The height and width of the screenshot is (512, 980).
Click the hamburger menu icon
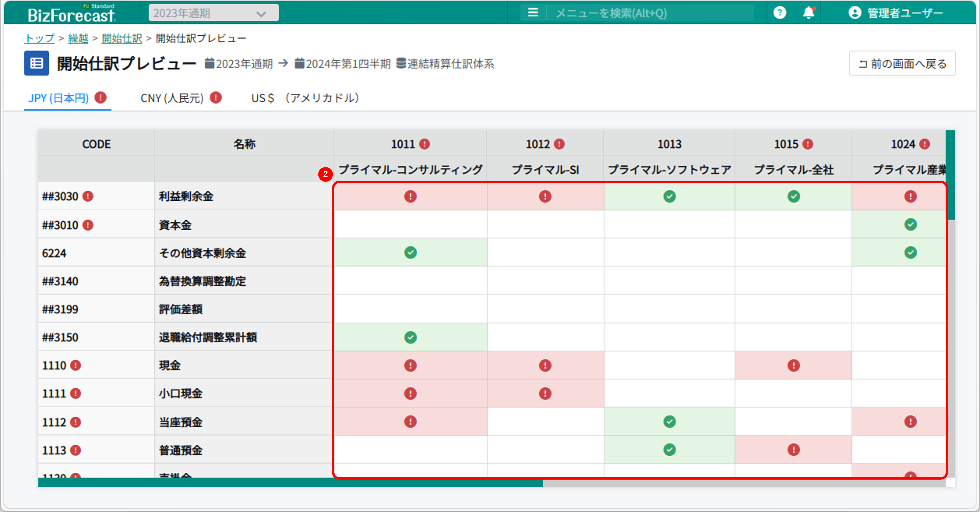(x=533, y=13)
